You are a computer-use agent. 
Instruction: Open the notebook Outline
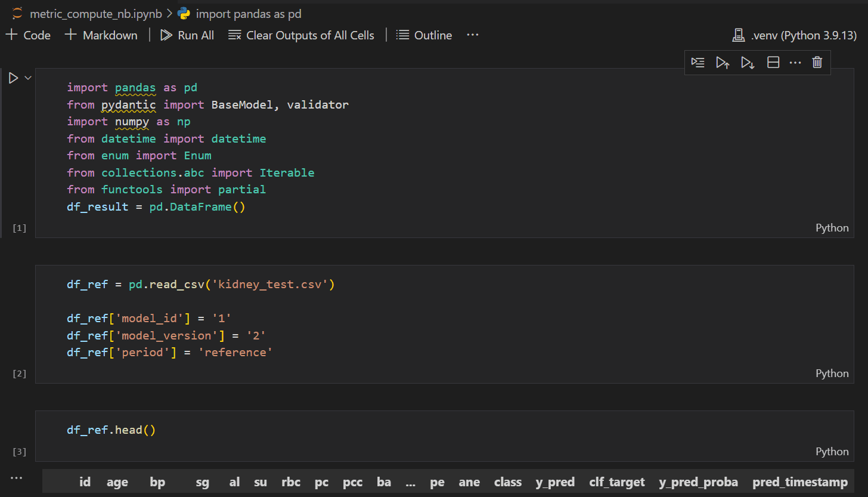424,35
